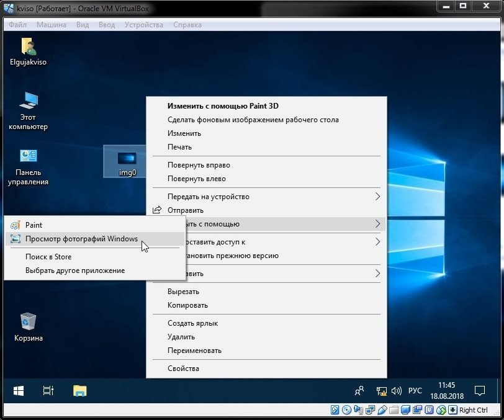Choose Просмотр фотографий Windows

coord(95,239)
